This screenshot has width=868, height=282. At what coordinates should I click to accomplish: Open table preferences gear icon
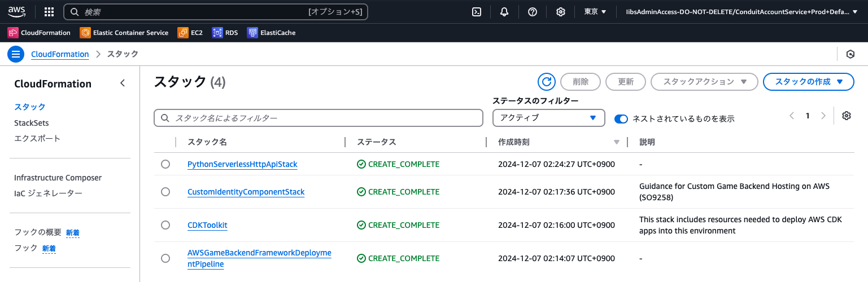pos(846,116)
